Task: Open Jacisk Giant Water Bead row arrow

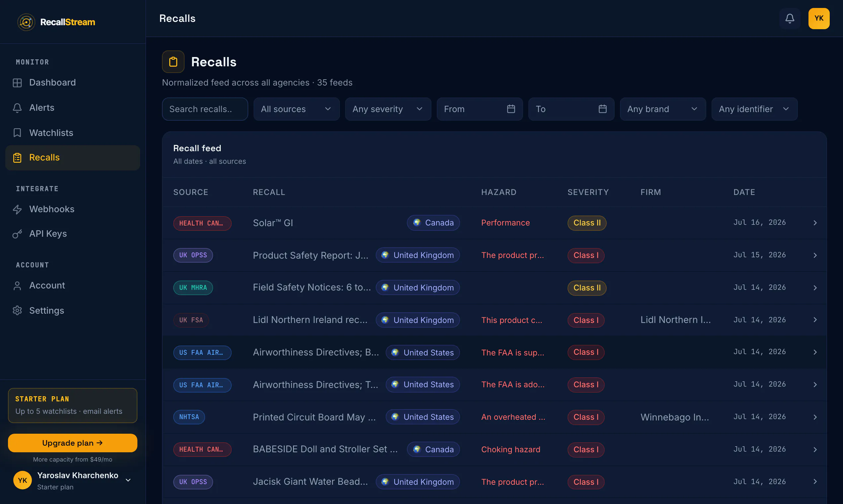Action: pyautogui.click(x=815, y=481)
